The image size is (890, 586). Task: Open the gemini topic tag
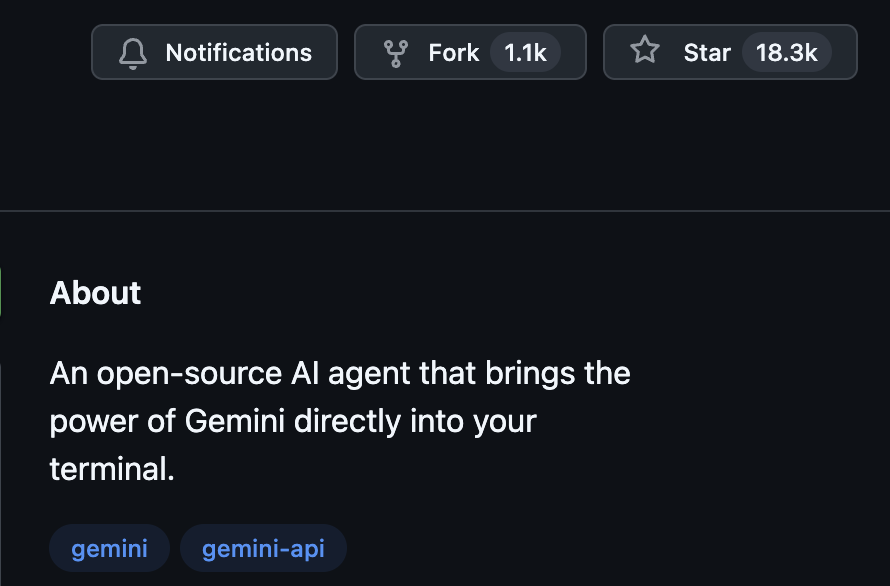(110, 549)
